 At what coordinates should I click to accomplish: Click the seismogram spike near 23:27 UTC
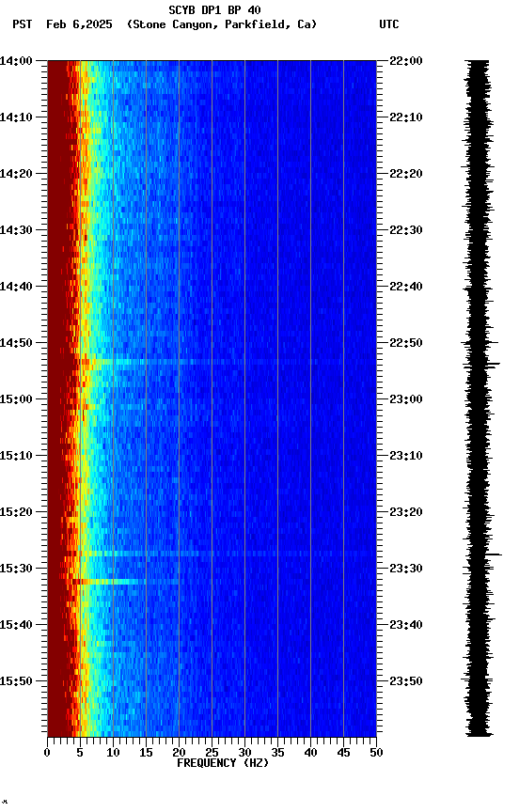[x=494, y=554]
